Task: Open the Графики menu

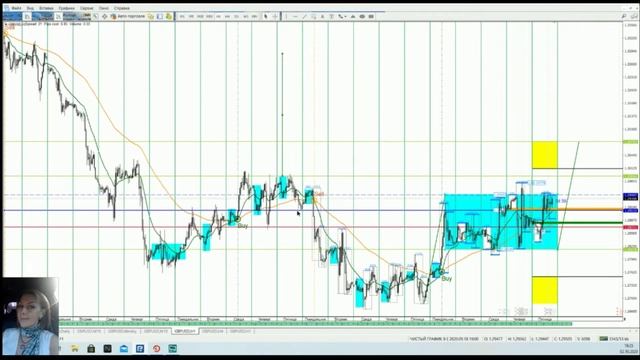Action: pyautogui.click(x=67, y=8)
